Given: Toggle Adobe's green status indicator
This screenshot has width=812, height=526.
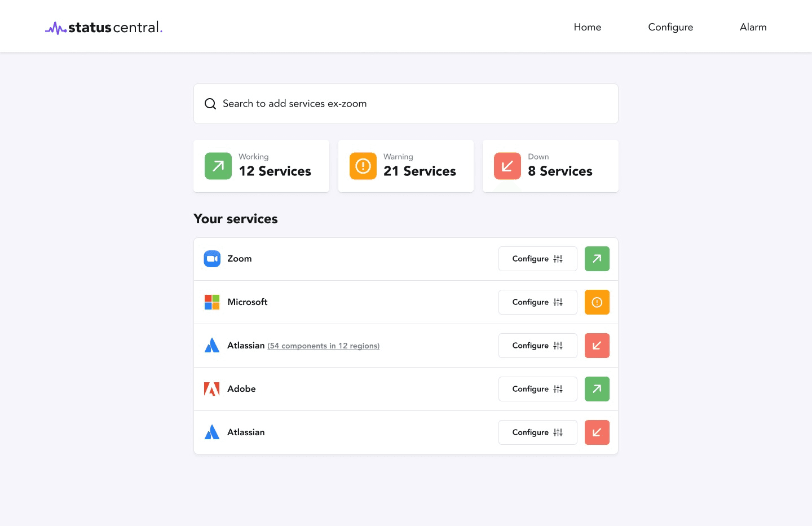Looking at the screenshot, I should (597, 388).
